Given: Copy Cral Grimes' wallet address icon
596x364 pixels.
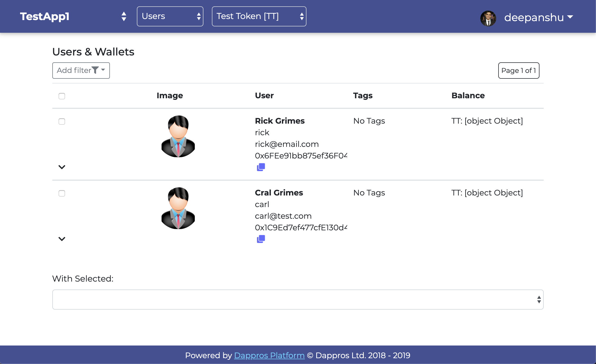Looking at the screenshot, I should [261, 239].
